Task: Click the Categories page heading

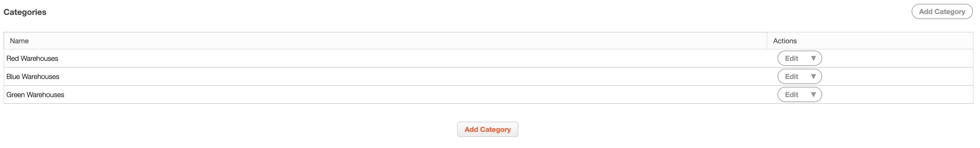Action: point(25,12)
